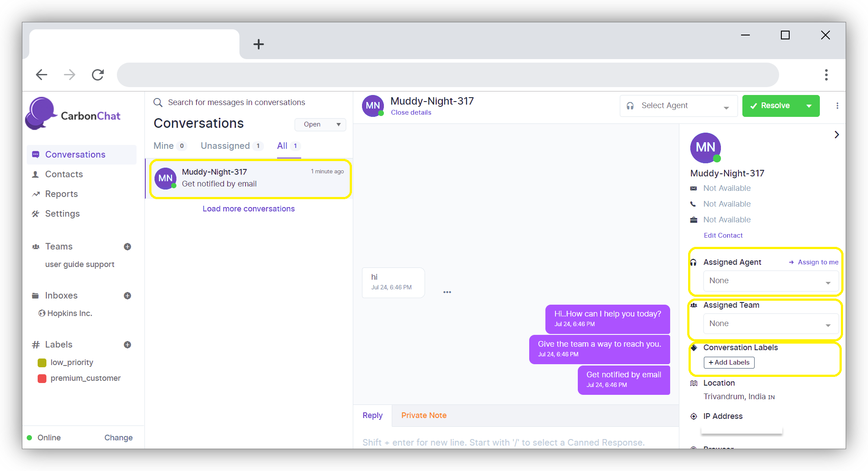Switch to the Private Note tab

point(423,415)
